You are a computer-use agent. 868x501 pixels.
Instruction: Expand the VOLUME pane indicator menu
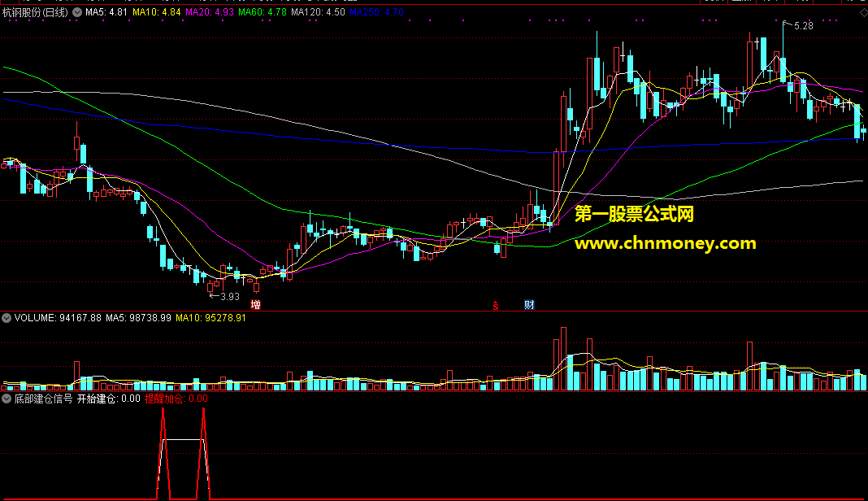click(x=7, y=318)
